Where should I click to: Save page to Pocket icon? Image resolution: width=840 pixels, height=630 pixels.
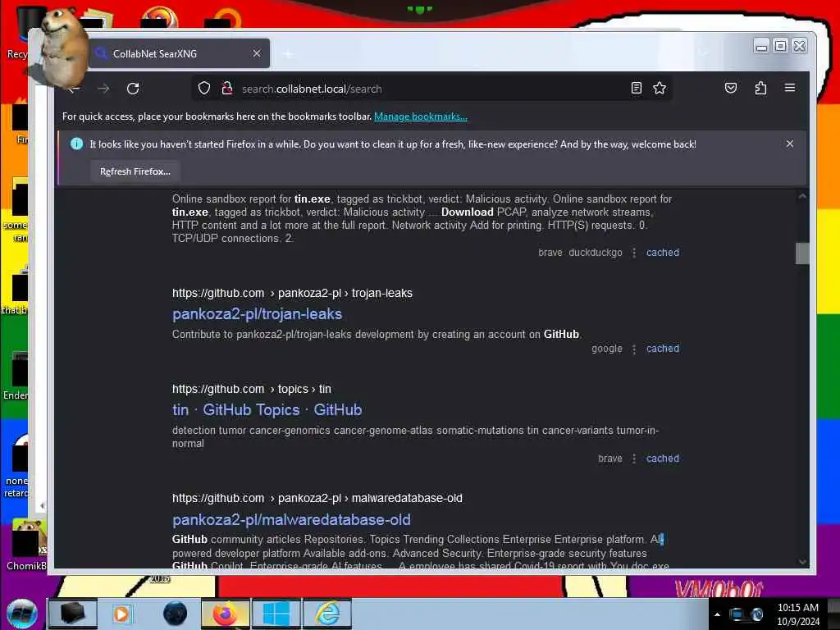[x=731, y=88]
